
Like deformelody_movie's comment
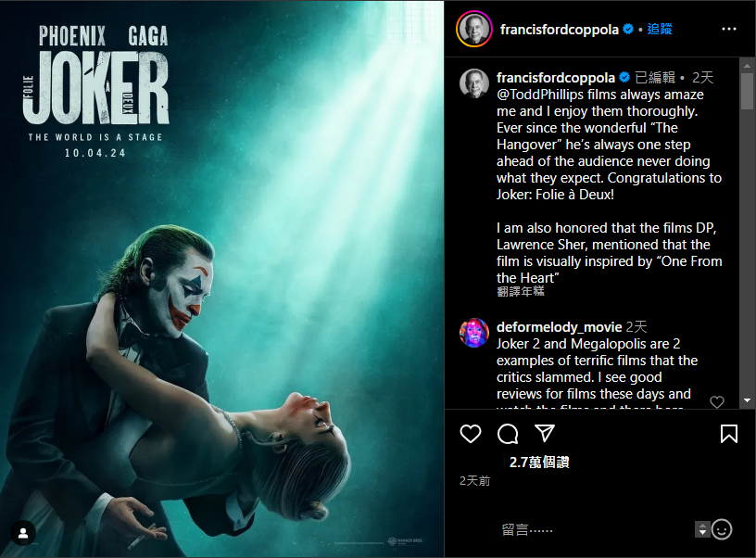[x=716, y=402]
